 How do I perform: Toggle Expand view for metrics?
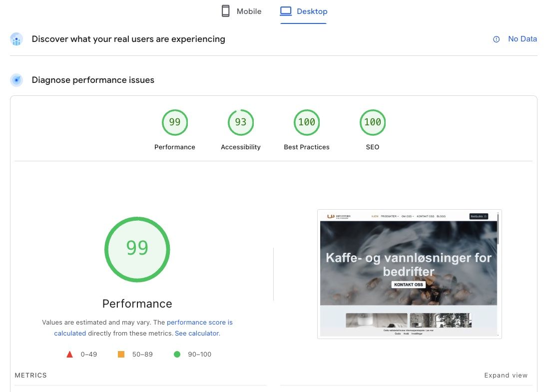(506, 376)
